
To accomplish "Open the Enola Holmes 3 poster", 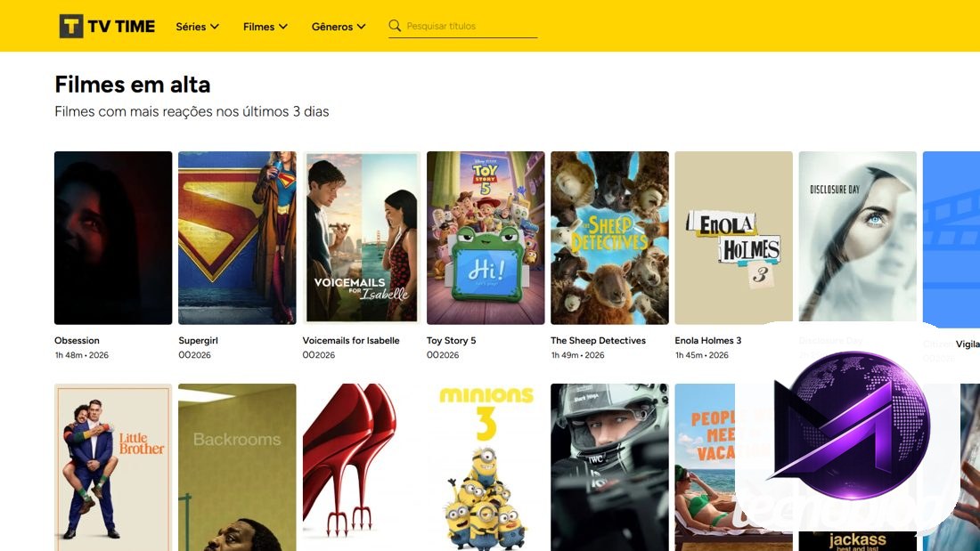I will (734, 238).
